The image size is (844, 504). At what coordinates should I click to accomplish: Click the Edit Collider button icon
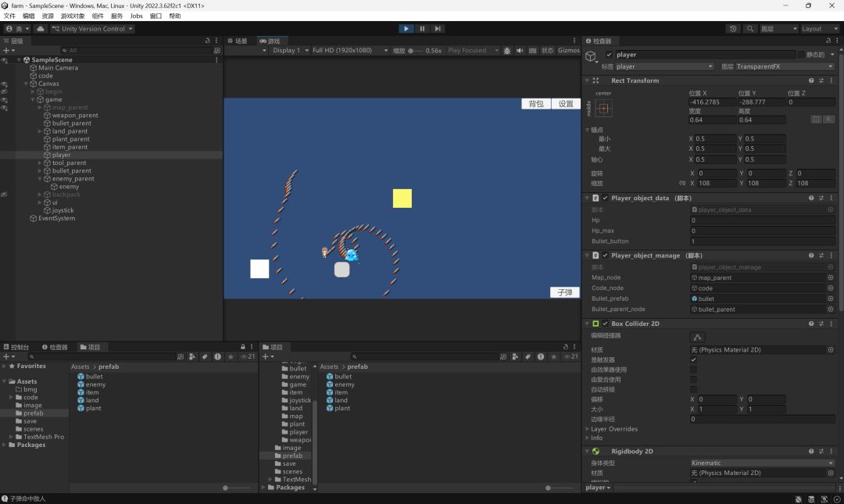pyautogui.click(x=698, y=337)
